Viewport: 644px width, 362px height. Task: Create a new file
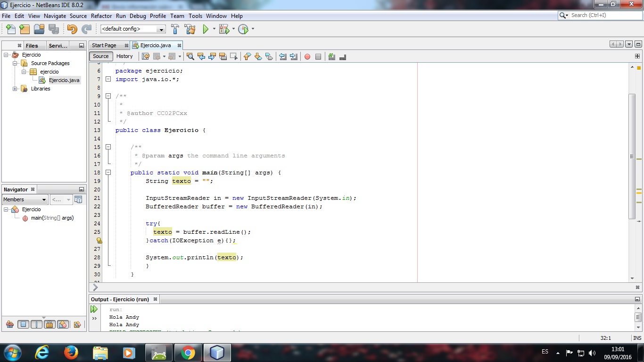tap(10, 29)
